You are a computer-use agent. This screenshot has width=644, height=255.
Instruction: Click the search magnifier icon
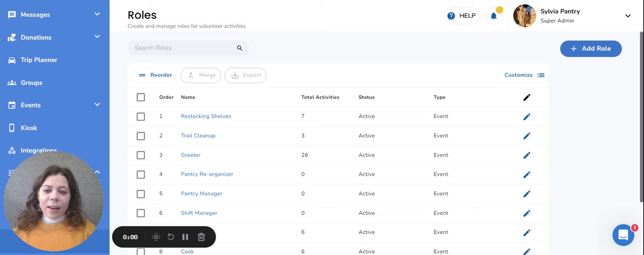[x=240, y=48]
